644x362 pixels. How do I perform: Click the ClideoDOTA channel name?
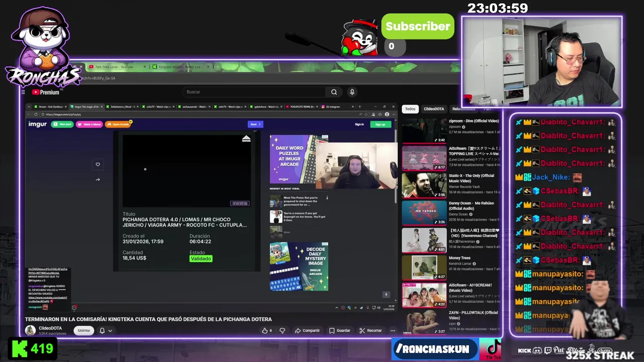point(50,328)
